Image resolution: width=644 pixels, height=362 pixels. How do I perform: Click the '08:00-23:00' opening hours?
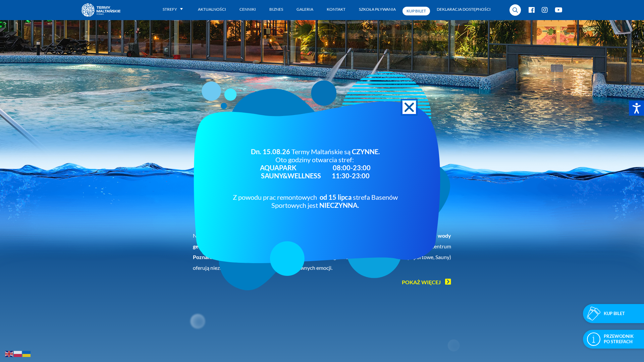coord(352,168)
